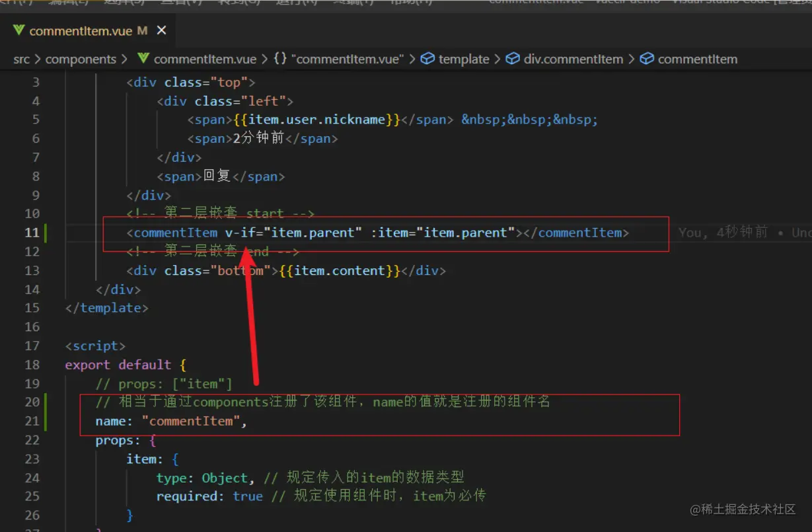This screenshot has height=532, width=812.
Task: Click the closing </template> tag on line 15
Action: point(107,308)
